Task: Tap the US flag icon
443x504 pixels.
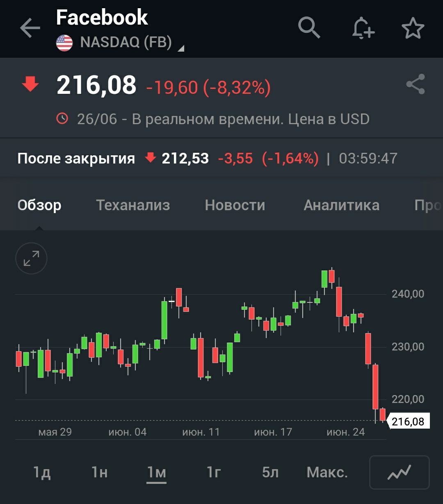Action: [x=64, y=43]
